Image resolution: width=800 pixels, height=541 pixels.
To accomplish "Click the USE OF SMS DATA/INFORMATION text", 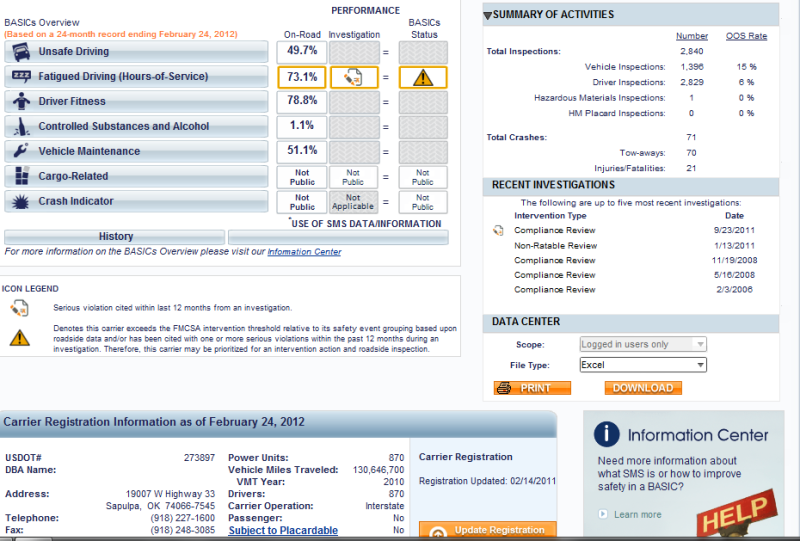I will tap(366, 224).
